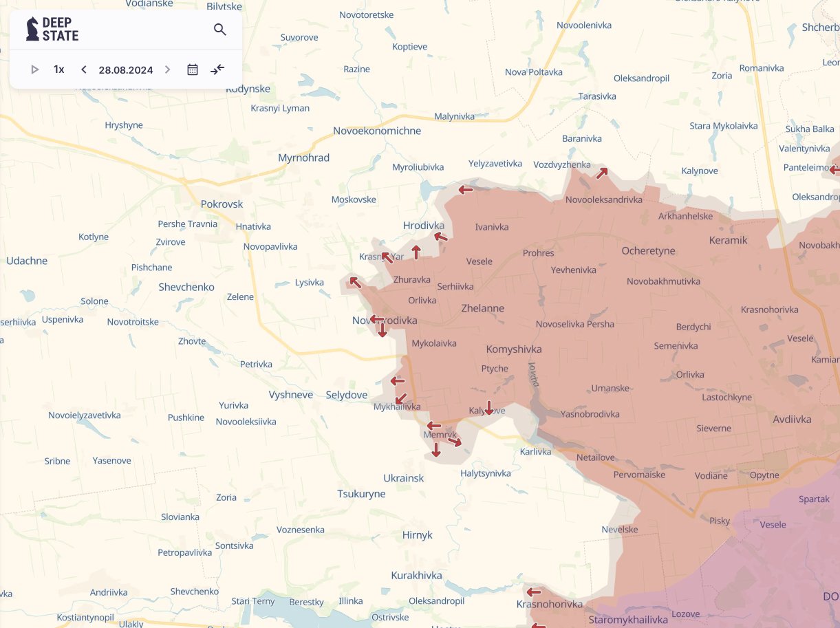Screen dimensions: 840x628
Task: Click the Komyshivka label
Action: 514,349
